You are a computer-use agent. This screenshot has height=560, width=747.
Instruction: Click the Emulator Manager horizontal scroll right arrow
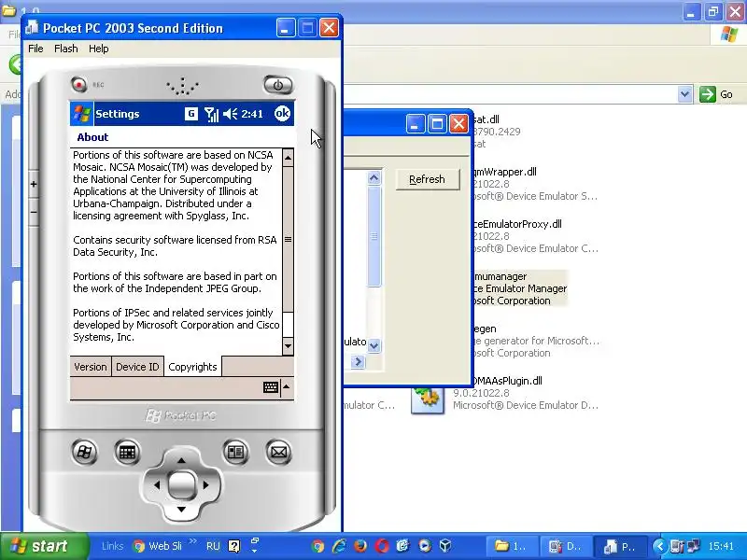pyautogui.click(x=358, y=362)
